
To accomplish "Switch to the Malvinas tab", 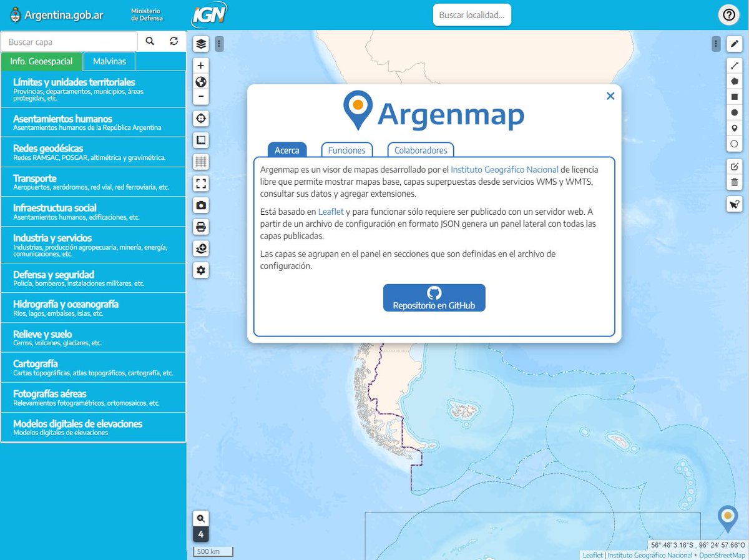I will click(109, 61).
